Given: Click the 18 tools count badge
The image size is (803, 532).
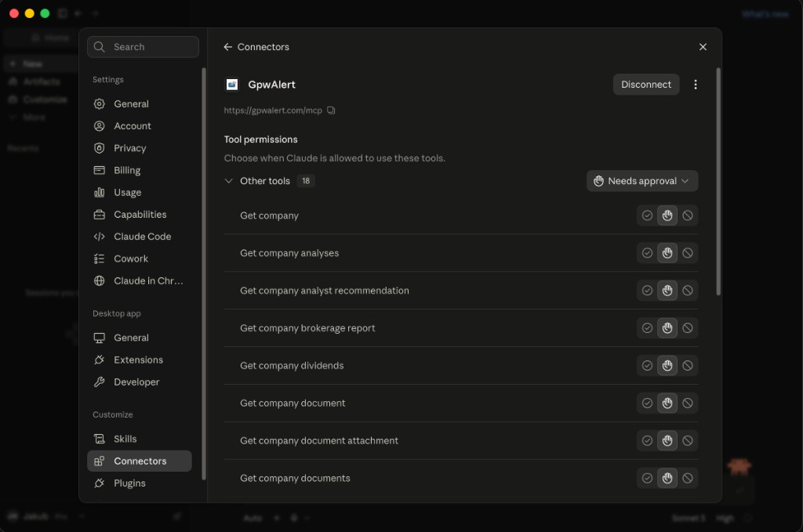Looking at the screenshot, I should 306,181.
